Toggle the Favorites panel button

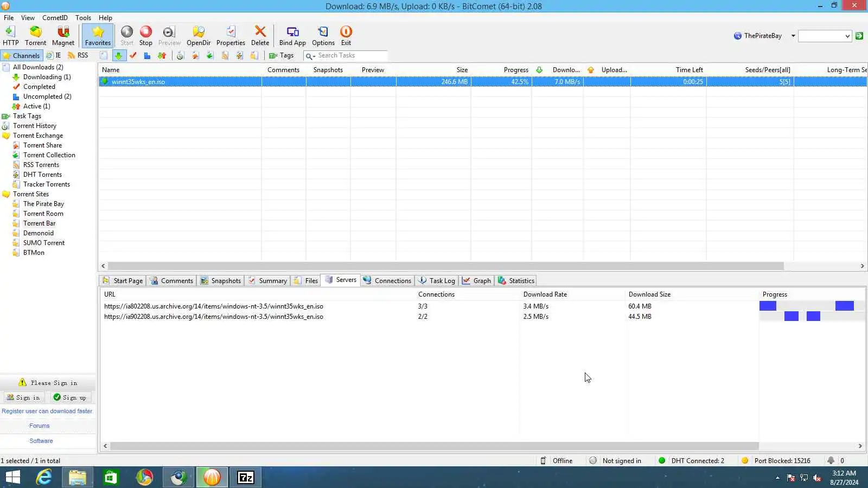[98, 36]
